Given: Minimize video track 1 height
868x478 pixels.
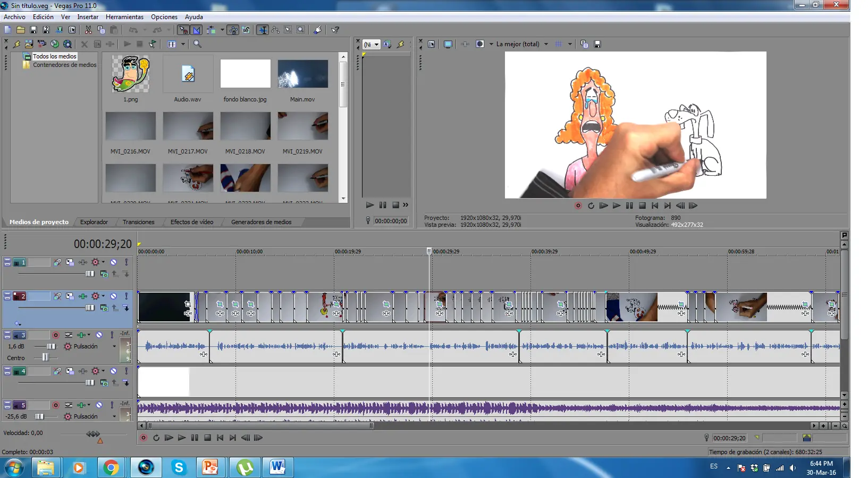Looking at the screenshot, I should (x=7, y=260).
